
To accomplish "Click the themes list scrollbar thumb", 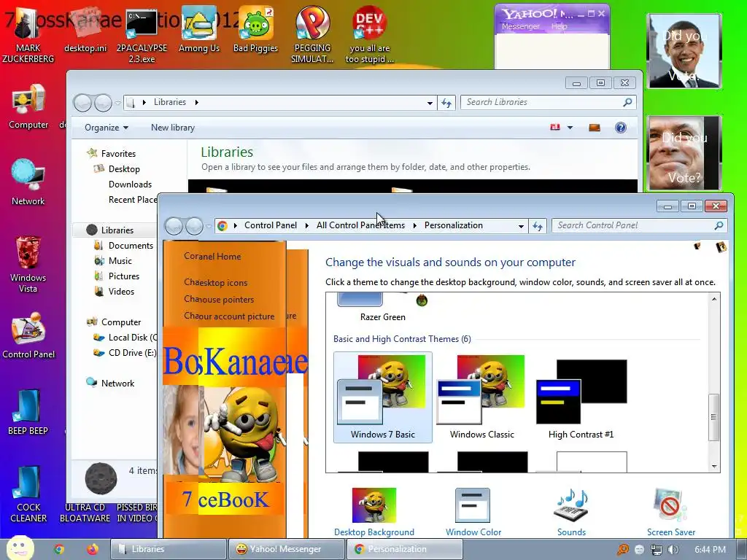I will pos(713,417).
